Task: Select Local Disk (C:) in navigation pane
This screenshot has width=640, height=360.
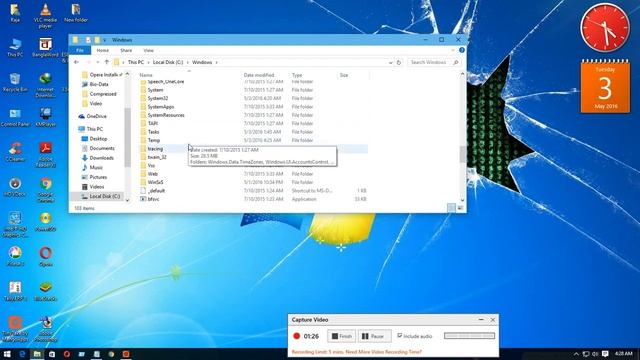Action: 105,196
